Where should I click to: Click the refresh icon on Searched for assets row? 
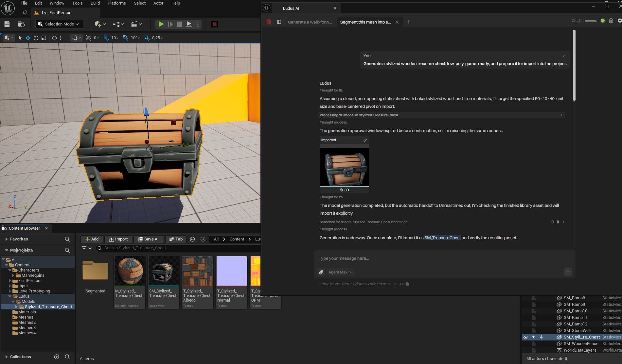tap(552, 222)
